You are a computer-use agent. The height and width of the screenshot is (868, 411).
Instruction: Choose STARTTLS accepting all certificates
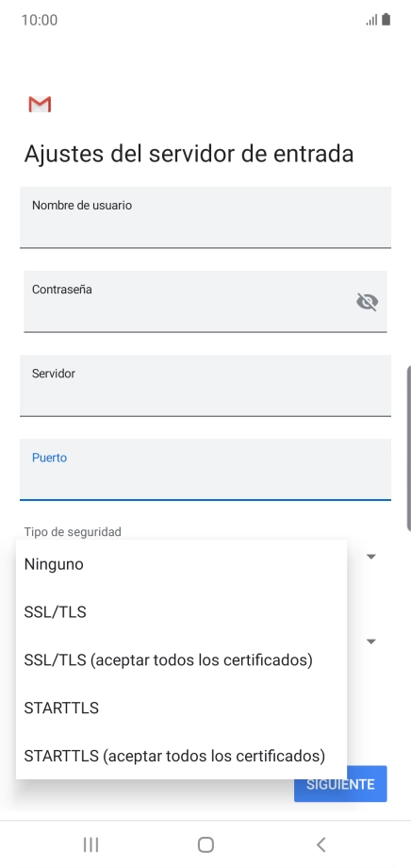tap(181, 755)
